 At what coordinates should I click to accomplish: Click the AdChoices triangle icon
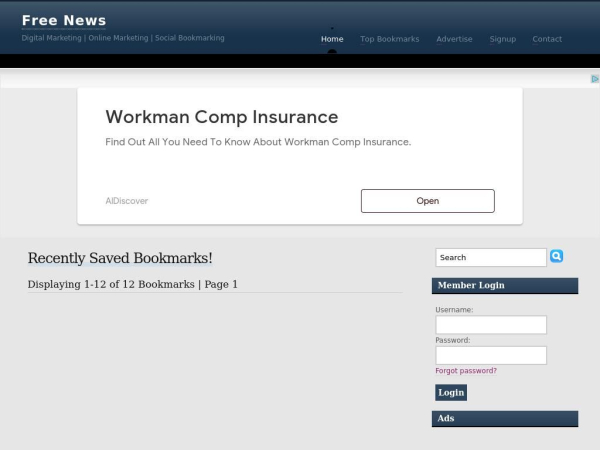594,78
